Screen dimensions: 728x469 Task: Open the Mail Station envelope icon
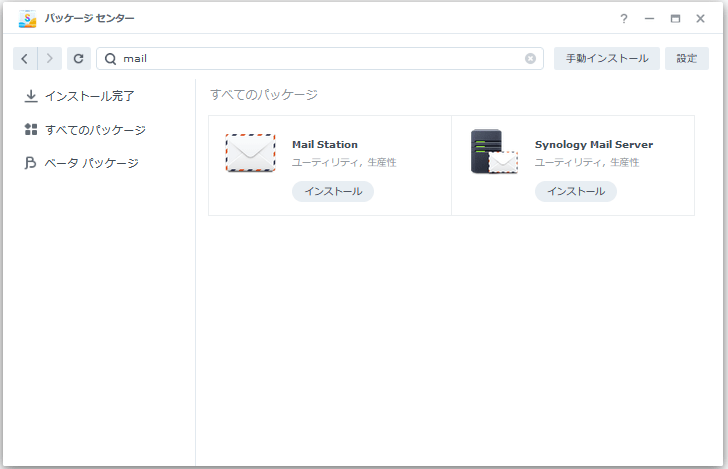pos(250,153)
